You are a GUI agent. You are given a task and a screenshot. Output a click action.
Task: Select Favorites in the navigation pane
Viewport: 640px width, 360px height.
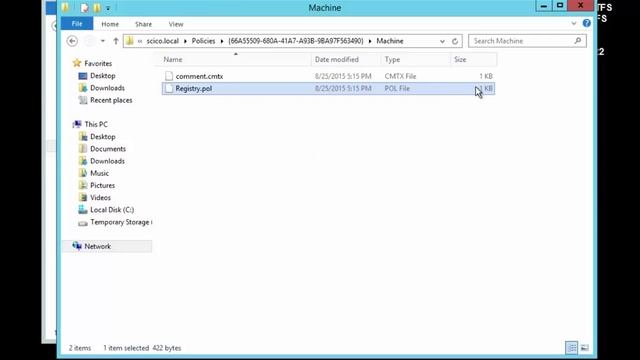tap(98, 64)
